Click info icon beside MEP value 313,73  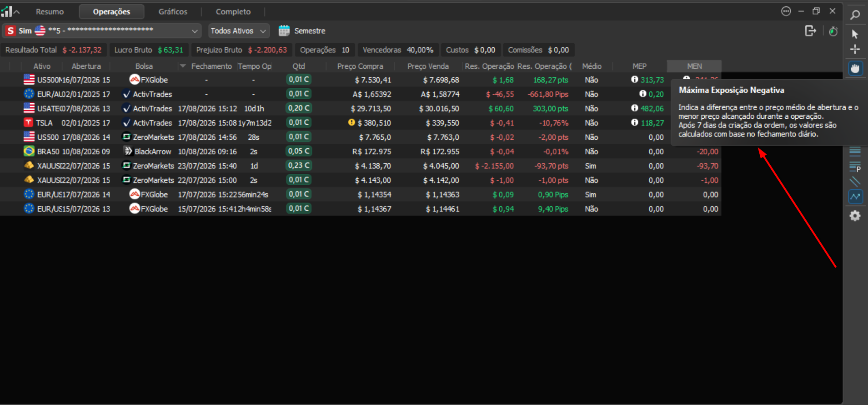635,79
